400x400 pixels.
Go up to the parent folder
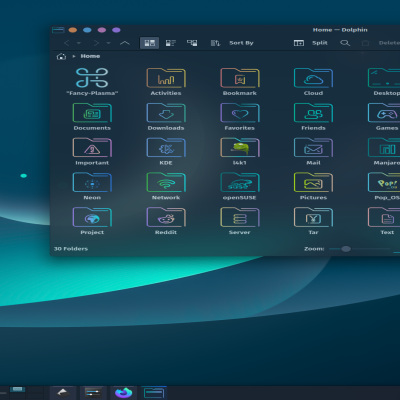tap(125, 43)
